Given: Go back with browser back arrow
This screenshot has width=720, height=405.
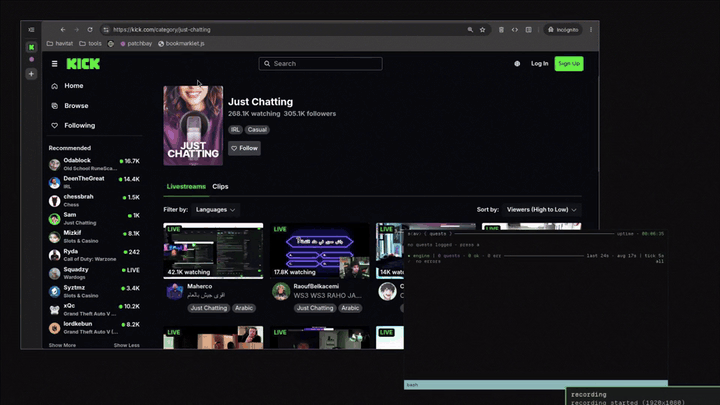Looking at the screenshot, I should [x=63, y=29].
